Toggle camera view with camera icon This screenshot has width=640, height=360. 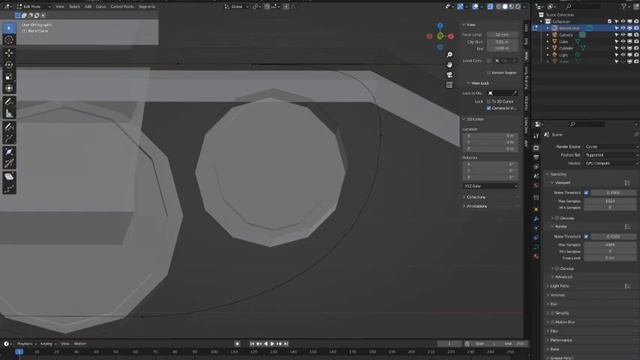click(449, 75)
